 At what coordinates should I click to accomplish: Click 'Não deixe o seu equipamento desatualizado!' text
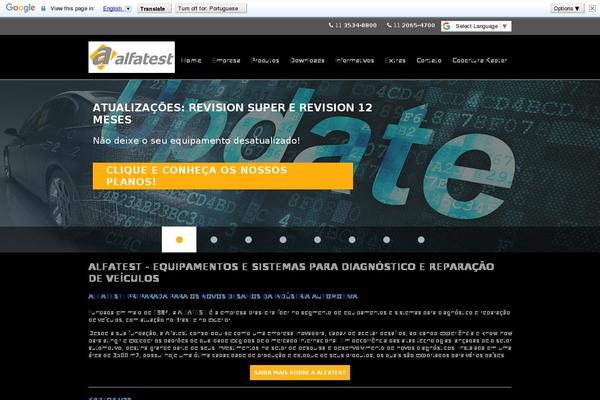pyautogui.click(x=196, y=141)
